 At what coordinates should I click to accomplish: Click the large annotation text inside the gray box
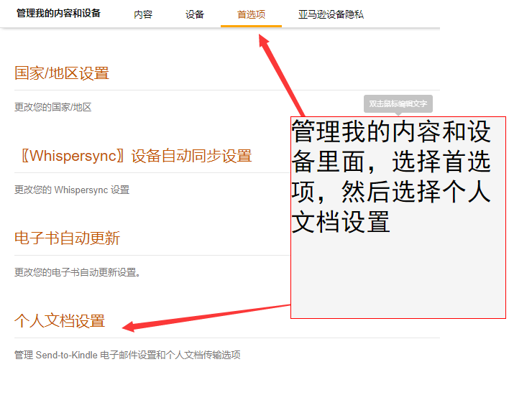[x=391, y=176]
